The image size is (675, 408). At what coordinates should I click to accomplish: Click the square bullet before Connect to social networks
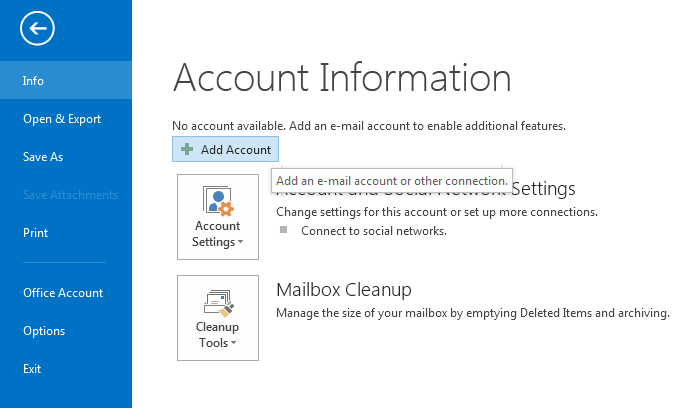coord(283,230)
